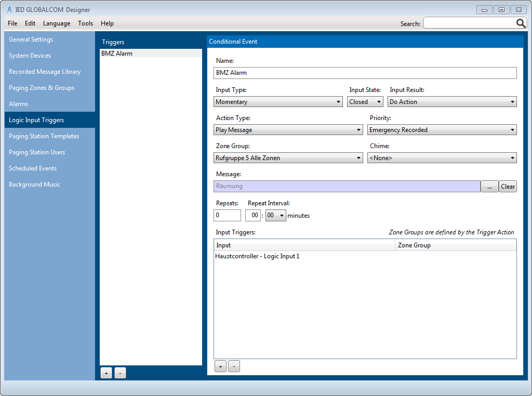The image size is (532, 396).
Task: Click the IED GLOBALCOM app icon
Action: [9, 9]
